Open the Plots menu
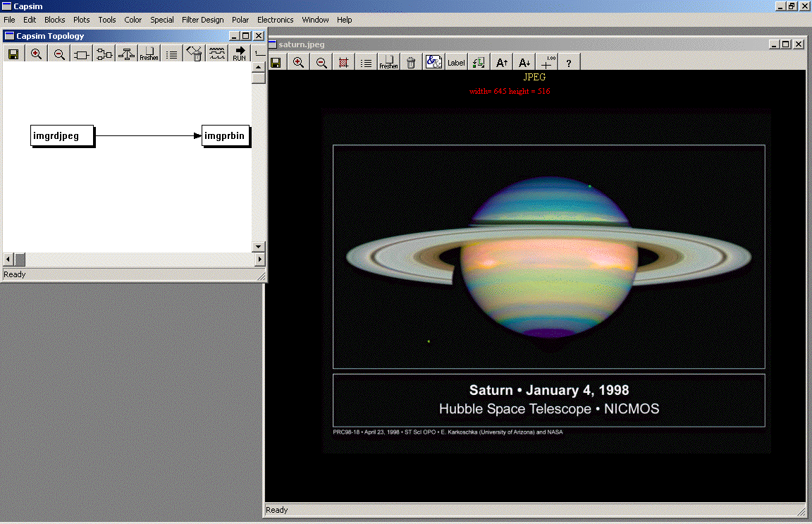The width and height of the screenshot is (812, 524). pyautogui.click(x=81, y=20)
